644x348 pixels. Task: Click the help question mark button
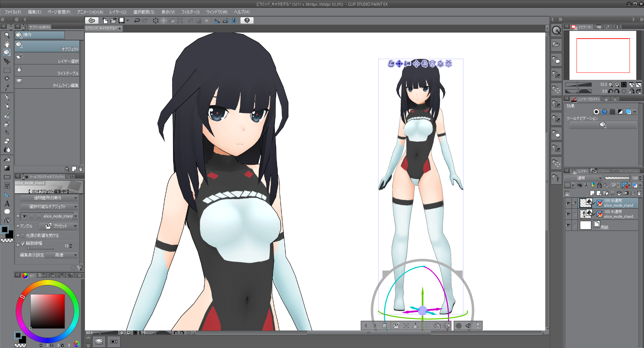[x=247, y=20]
